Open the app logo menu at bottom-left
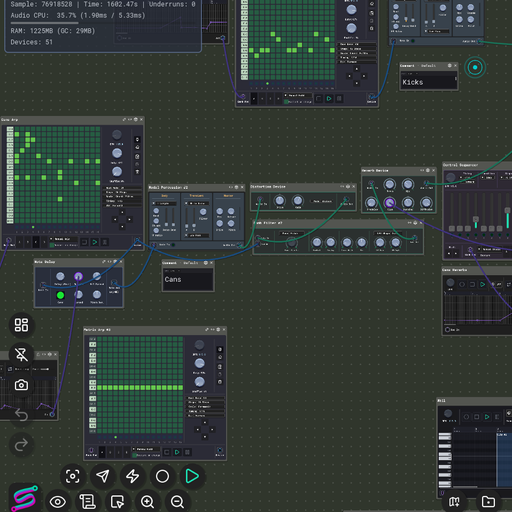The width and height of the screenshot is (512, 512). (25, 498)
